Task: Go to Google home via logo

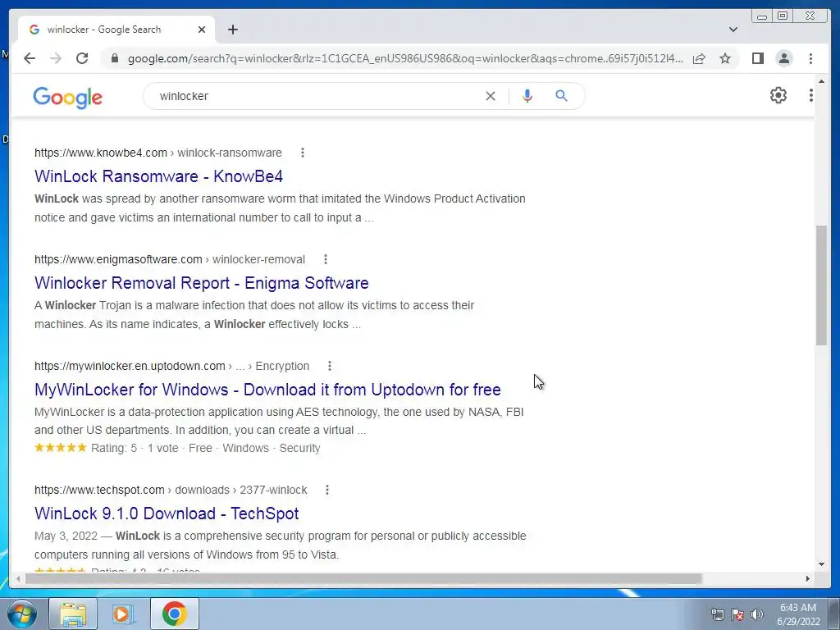Action: (67, 97)
